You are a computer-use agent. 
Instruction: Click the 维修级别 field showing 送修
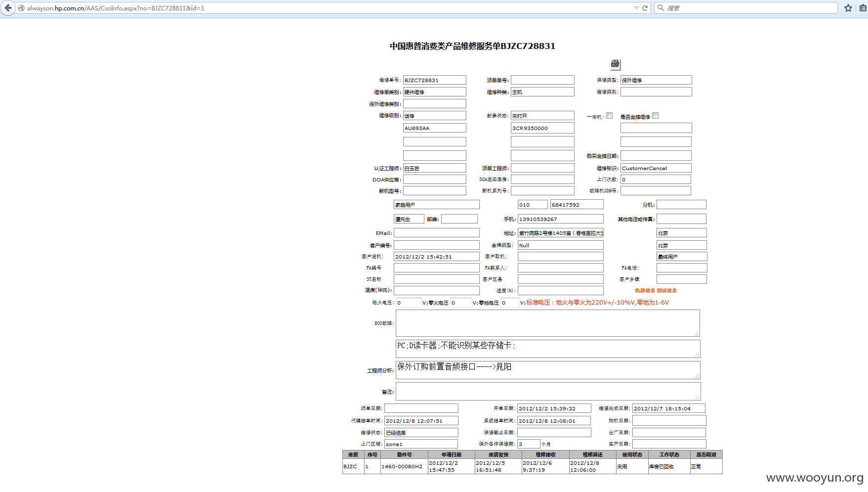coord(435,116)
